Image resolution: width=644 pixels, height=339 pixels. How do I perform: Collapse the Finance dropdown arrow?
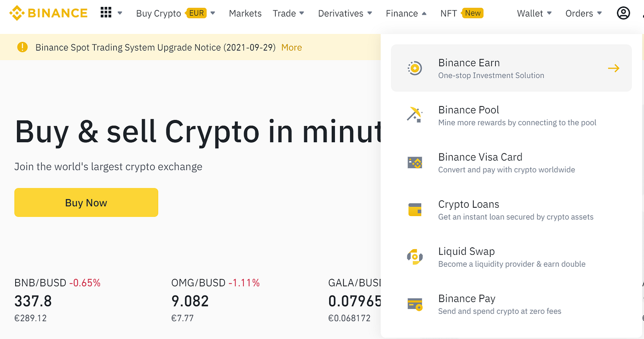(x=424, y=13)
